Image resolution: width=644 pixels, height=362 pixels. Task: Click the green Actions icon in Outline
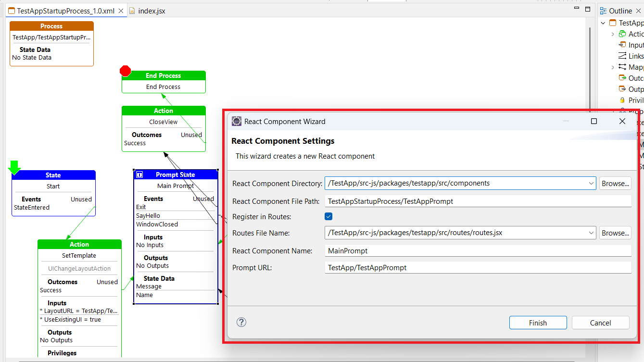click(622, 34)
